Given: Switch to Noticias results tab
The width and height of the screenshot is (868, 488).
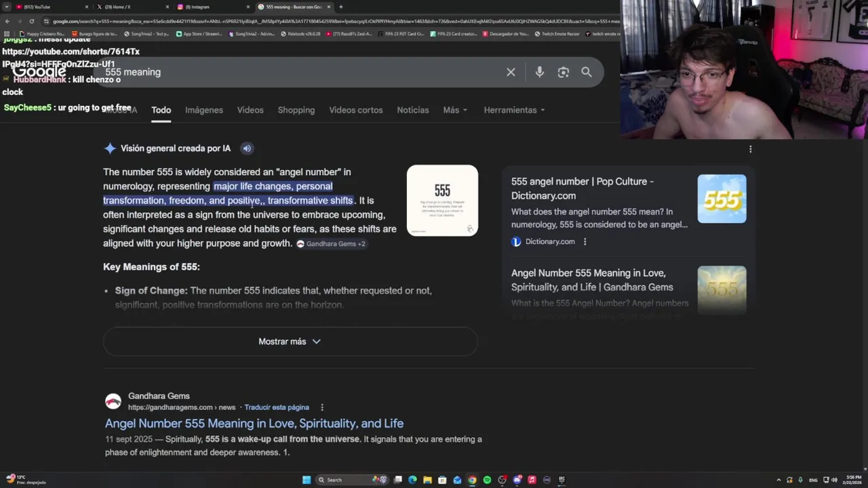Looking at the screenshot, I should 413,110.
